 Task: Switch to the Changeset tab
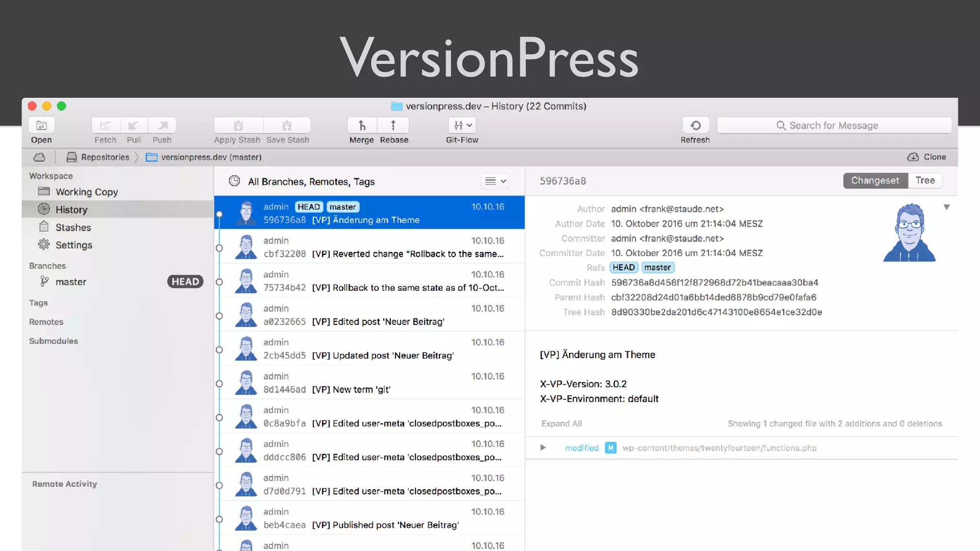point(875,180)
